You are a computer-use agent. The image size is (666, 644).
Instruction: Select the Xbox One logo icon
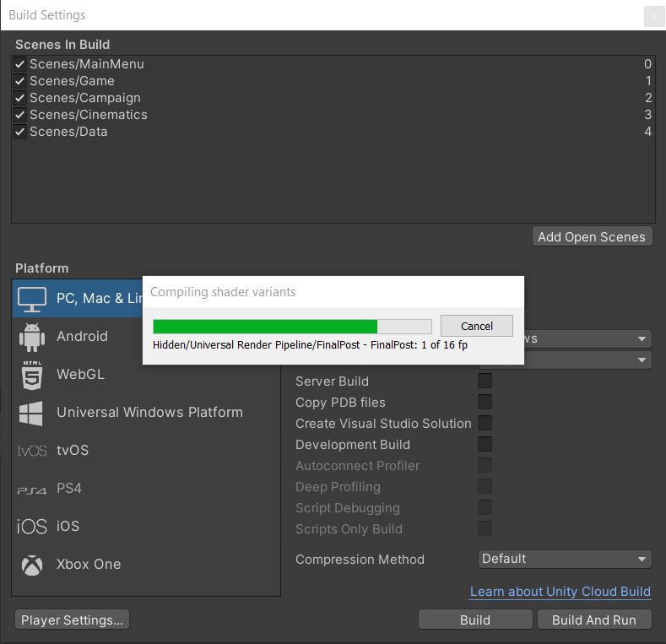tap(32, 565)
